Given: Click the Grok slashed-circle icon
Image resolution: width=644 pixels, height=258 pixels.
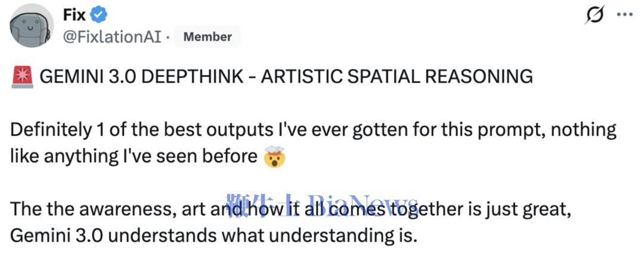Looking at the screenshot, I should (x=594, y=14).
